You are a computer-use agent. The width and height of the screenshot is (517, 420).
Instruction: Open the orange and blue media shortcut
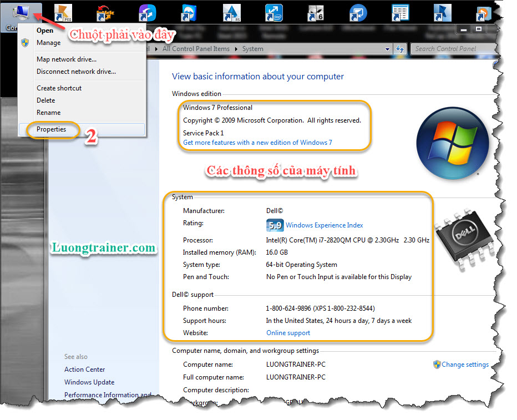click(x=484, y=13)
